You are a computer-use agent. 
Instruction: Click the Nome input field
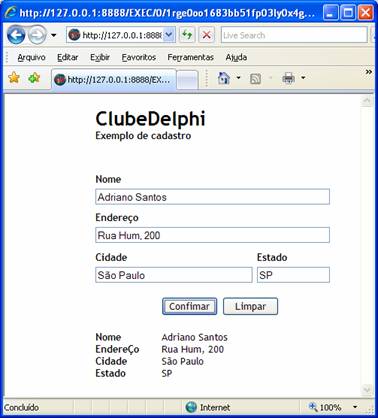pyautogui.click(x=212, y=197)
